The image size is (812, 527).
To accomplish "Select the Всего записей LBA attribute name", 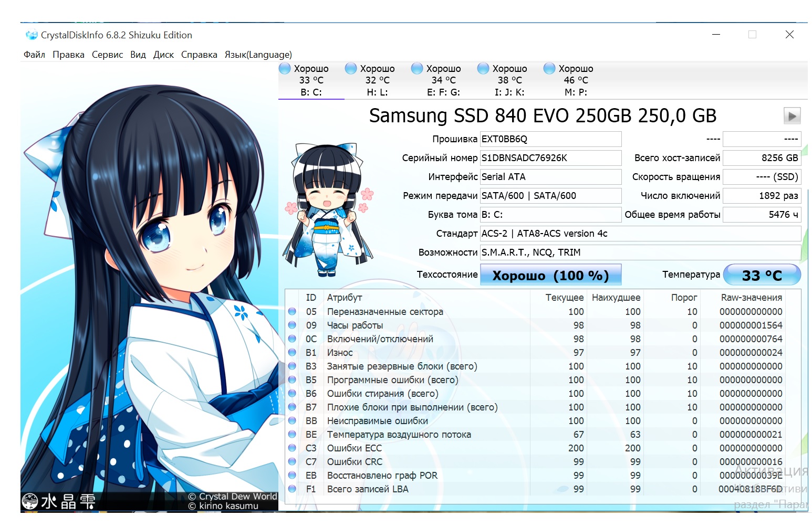I will [368, 489].
